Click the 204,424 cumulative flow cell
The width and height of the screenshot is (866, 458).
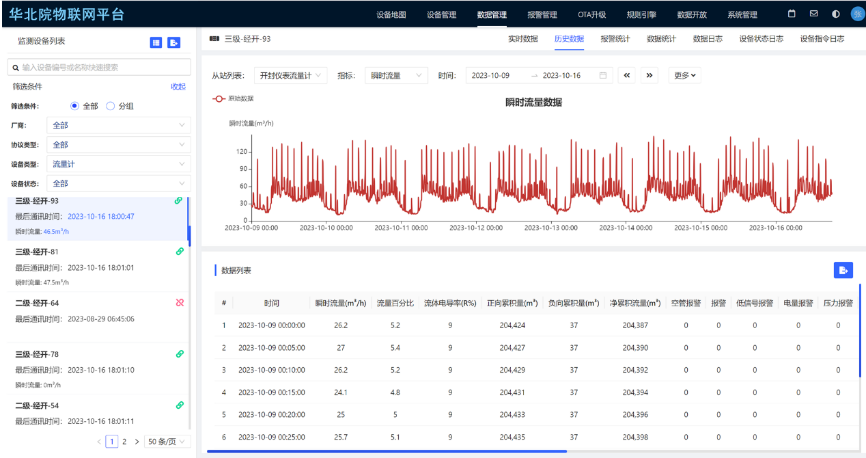coord(513,325)
